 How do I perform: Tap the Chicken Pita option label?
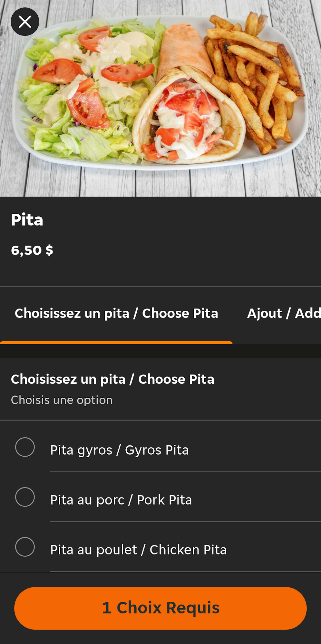[x=138, y=550]
